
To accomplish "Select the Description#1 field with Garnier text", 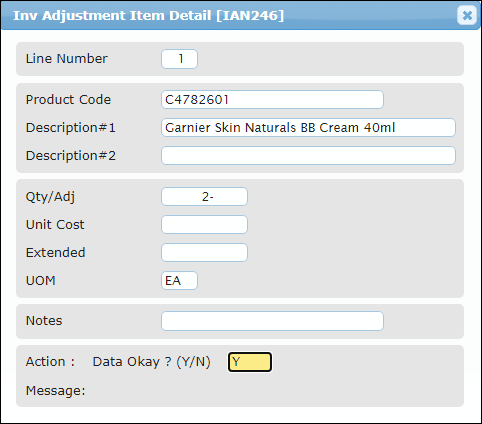I will point(308,127).
